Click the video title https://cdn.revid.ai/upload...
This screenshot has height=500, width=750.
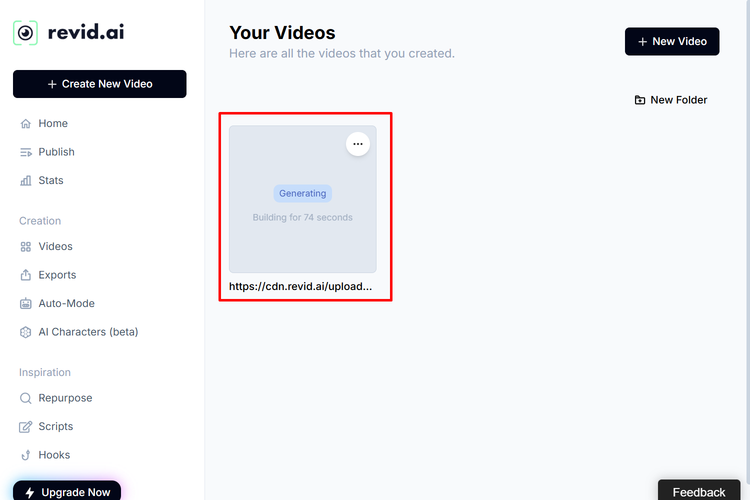coord(300,287)
